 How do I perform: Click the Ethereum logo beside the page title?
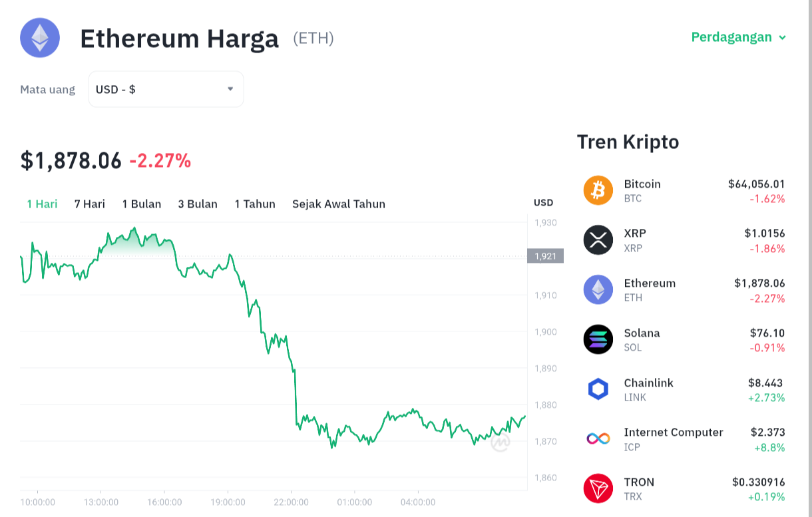pyautogui.click(x=40, y=38)
